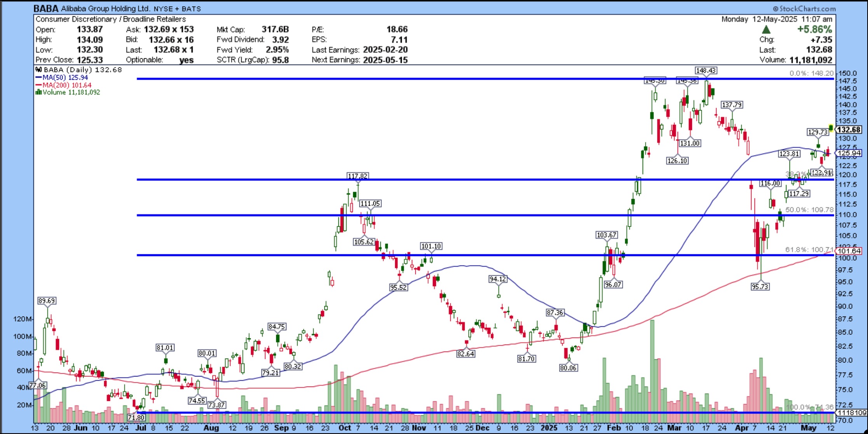Click the Fwd Yield value 2.95%
The height and width of the screenshot is (434, 868).
[x=277, y=49]
